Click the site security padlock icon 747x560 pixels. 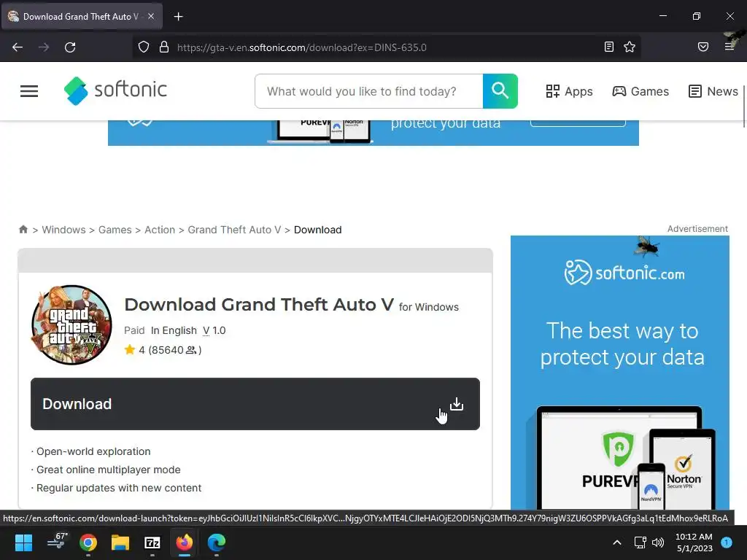(164, 47)
